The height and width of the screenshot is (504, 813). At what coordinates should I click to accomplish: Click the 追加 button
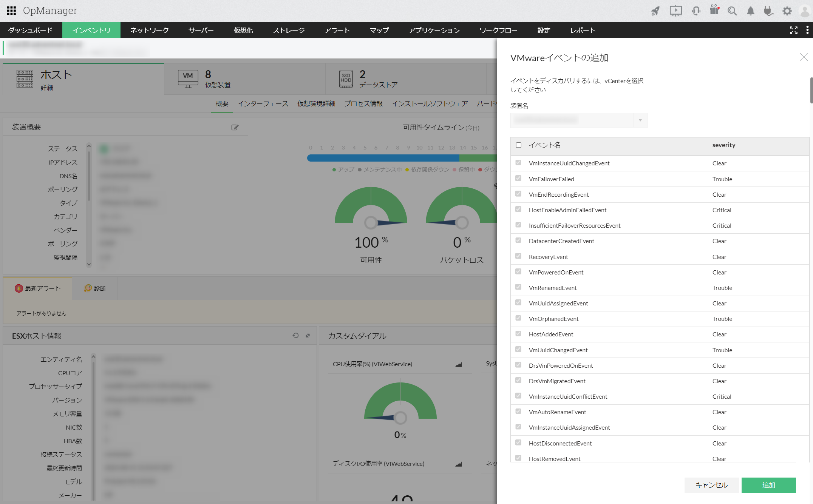click(x=768, y=485)
